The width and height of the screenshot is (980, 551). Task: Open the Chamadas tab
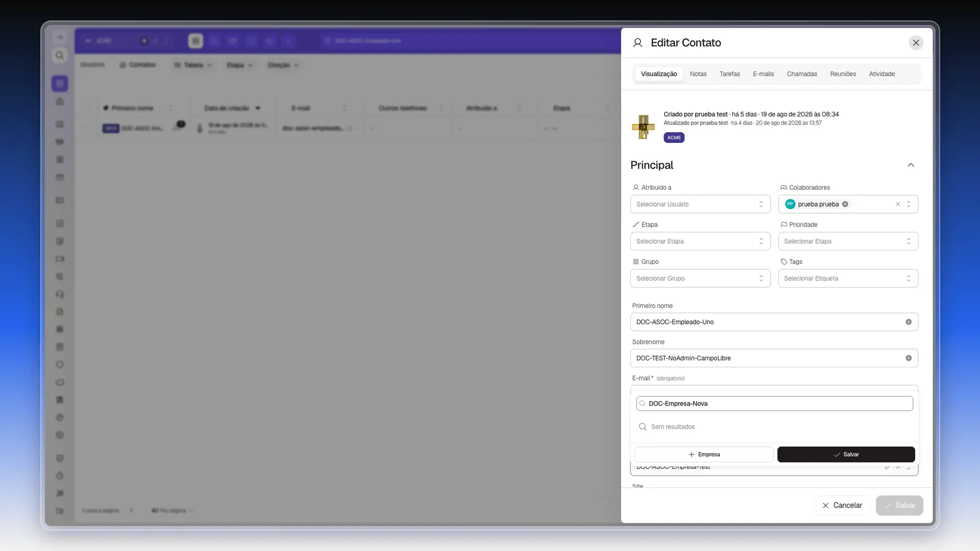click(x=802, y=74)
